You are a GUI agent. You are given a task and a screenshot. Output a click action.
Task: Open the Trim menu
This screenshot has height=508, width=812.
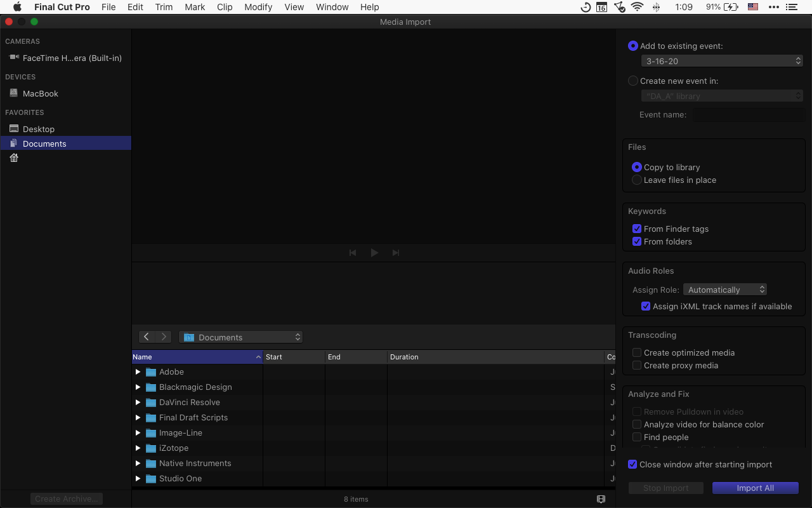point(164,7)
